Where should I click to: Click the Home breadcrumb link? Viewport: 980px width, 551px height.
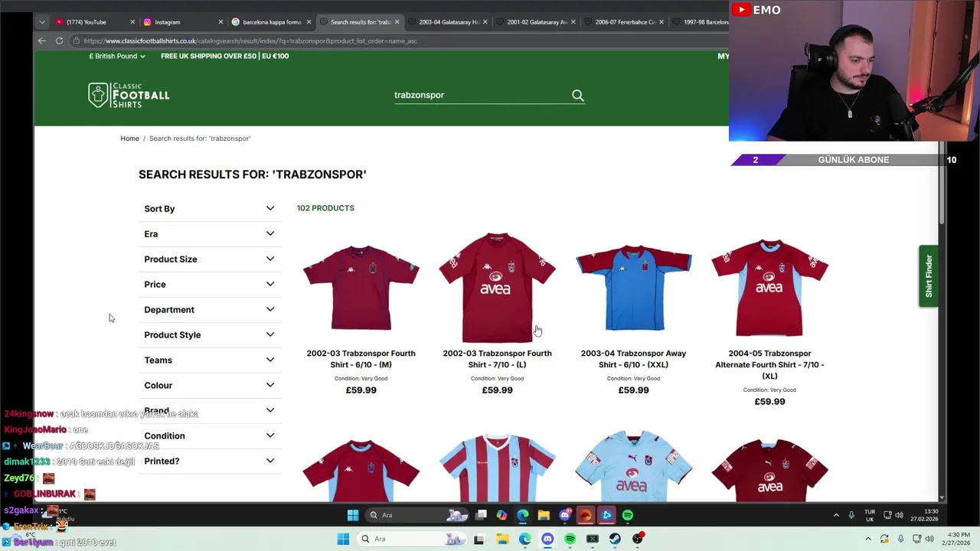point(129,139)
